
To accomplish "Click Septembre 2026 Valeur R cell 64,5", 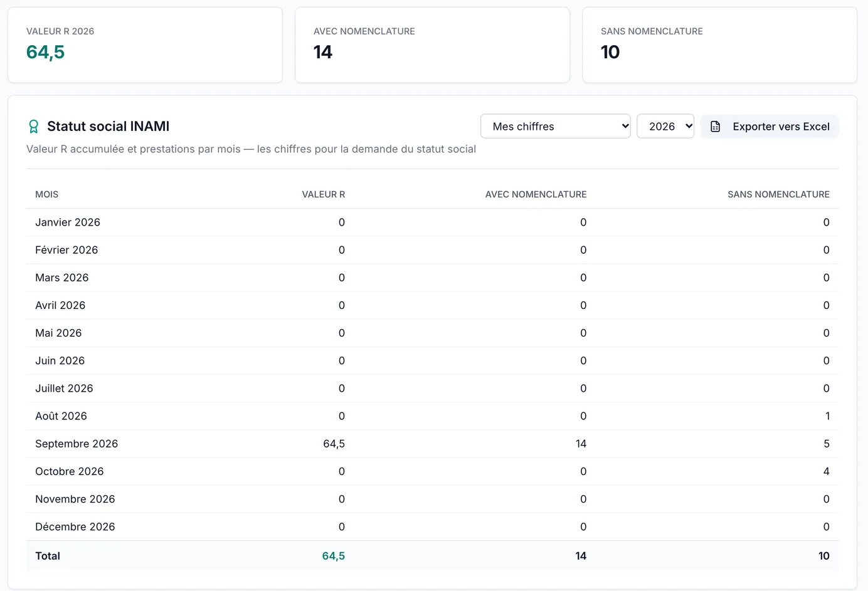I will [x=334, y=444].
